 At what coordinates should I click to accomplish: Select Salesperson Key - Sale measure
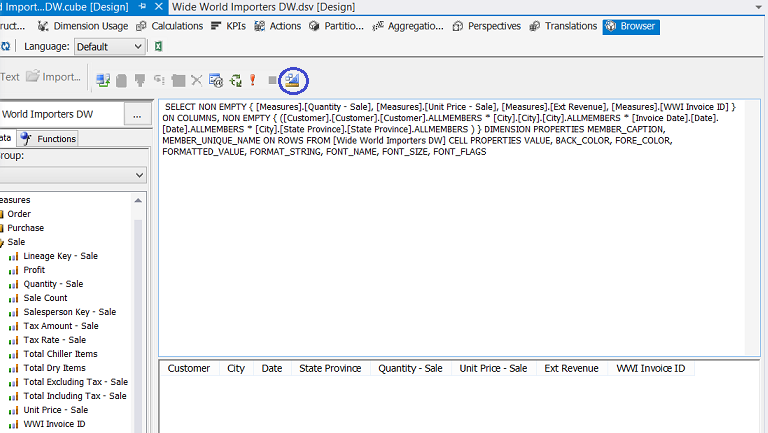[70, 312]
